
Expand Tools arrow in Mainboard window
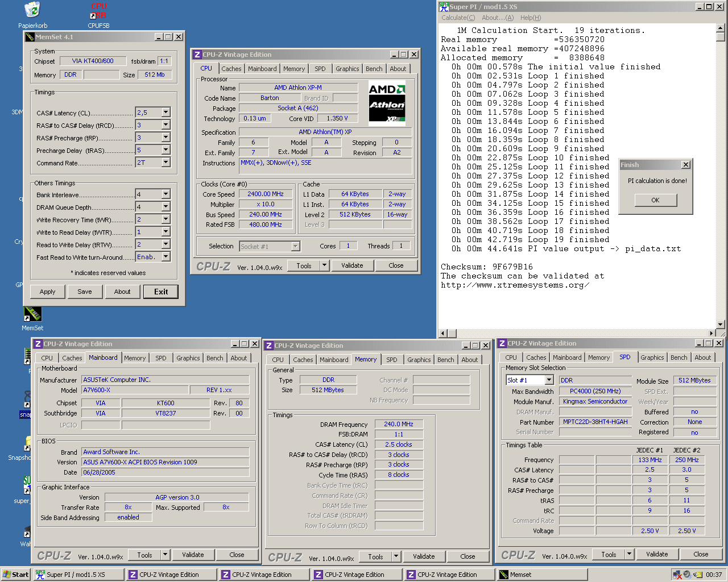(x=165, y=555)
